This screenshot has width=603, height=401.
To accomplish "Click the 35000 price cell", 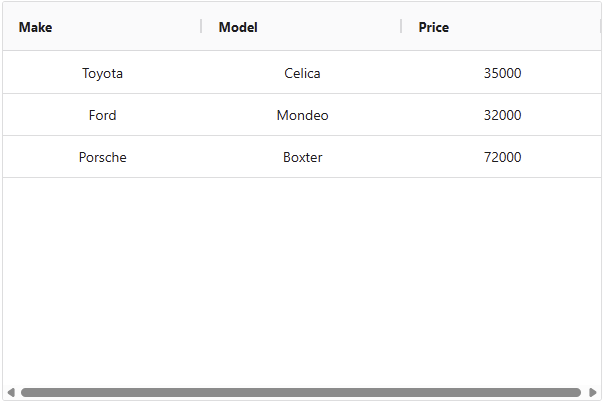I will coord(502,73).
